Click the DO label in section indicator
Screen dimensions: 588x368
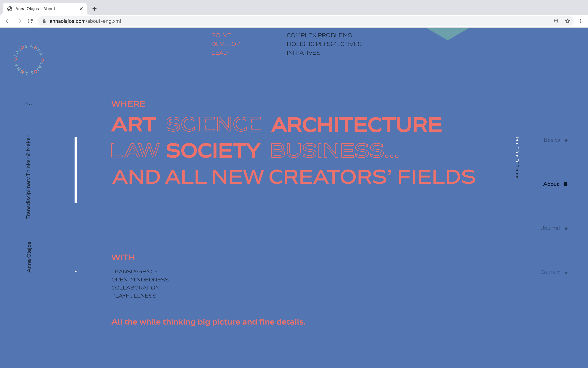pos(517,150)
